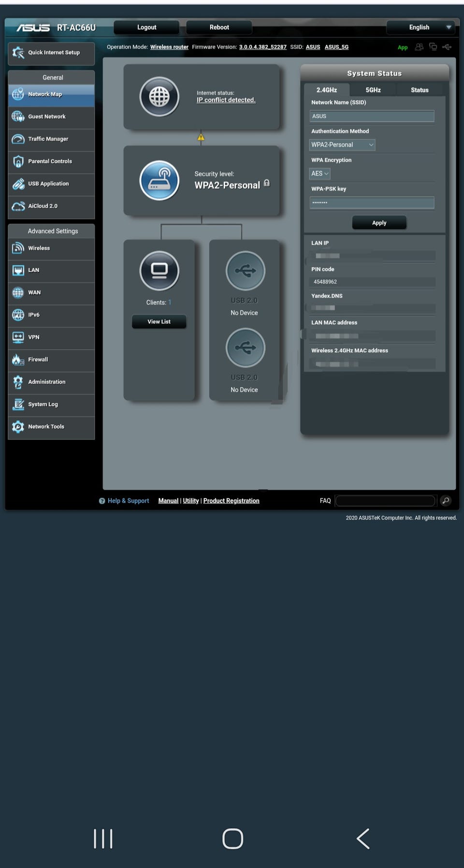Select Network Map menu item
Image resolution: width=464 pixels, height=868 pixels.
click(x=51, y=94)
